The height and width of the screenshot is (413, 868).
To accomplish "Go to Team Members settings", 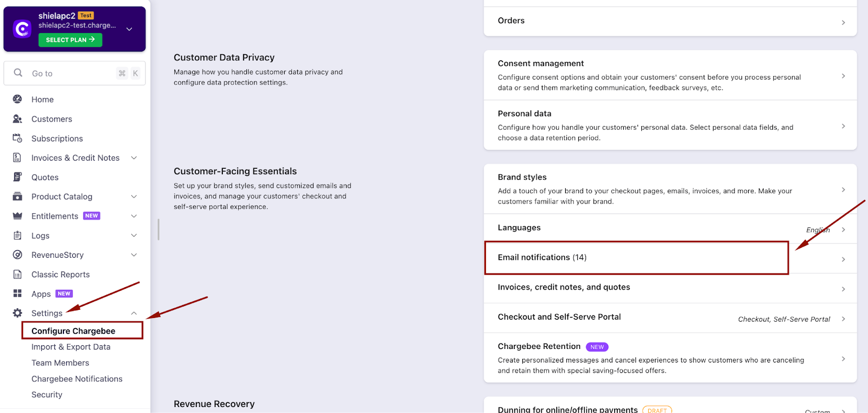I will pos(60,363).
